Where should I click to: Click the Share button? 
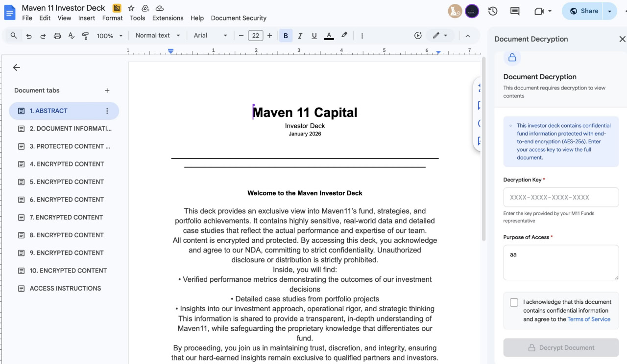point(583,11)
